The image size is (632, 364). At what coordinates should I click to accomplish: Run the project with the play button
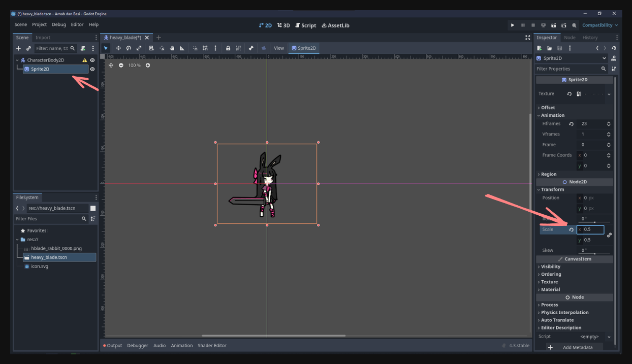(513, 25)
